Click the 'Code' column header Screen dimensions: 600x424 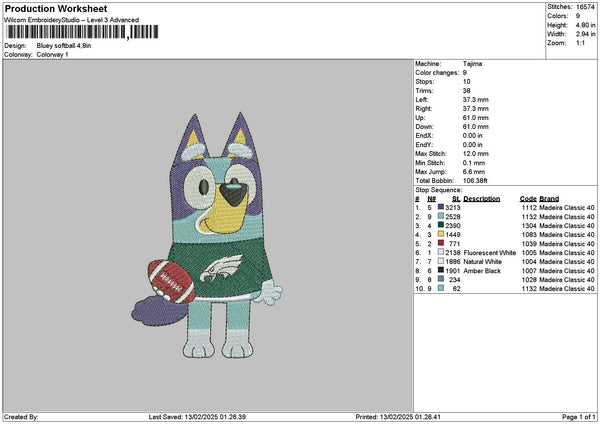[x=528, y=199]
